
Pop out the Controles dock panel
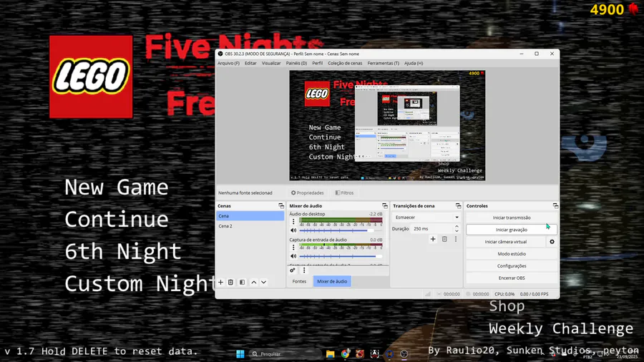pyautogui.click(x=555, y=205)
